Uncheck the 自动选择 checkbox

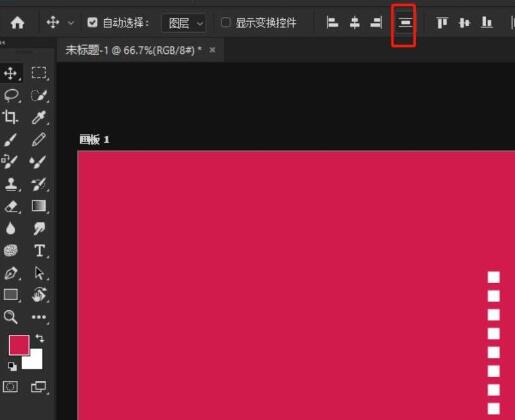pyautogui.click(x=92, y=23)
